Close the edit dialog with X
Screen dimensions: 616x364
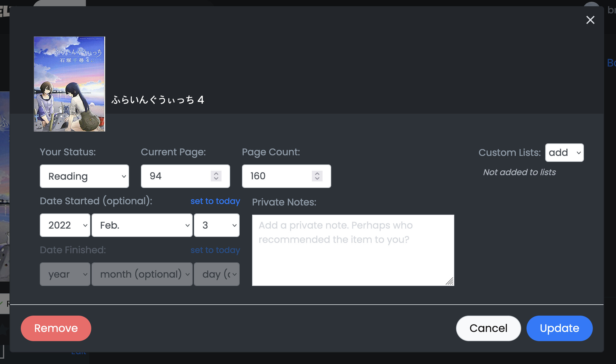[590, 20]
